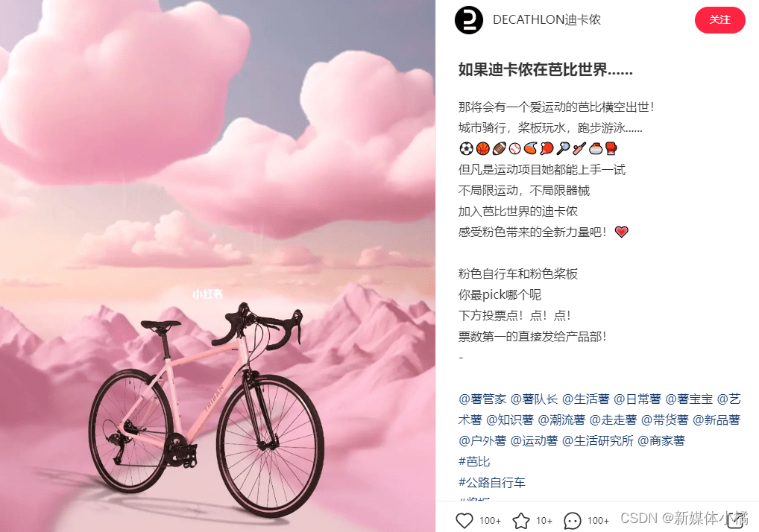Click the @薯管家 mention
The image size is (759, 532).
click(482, 399)
